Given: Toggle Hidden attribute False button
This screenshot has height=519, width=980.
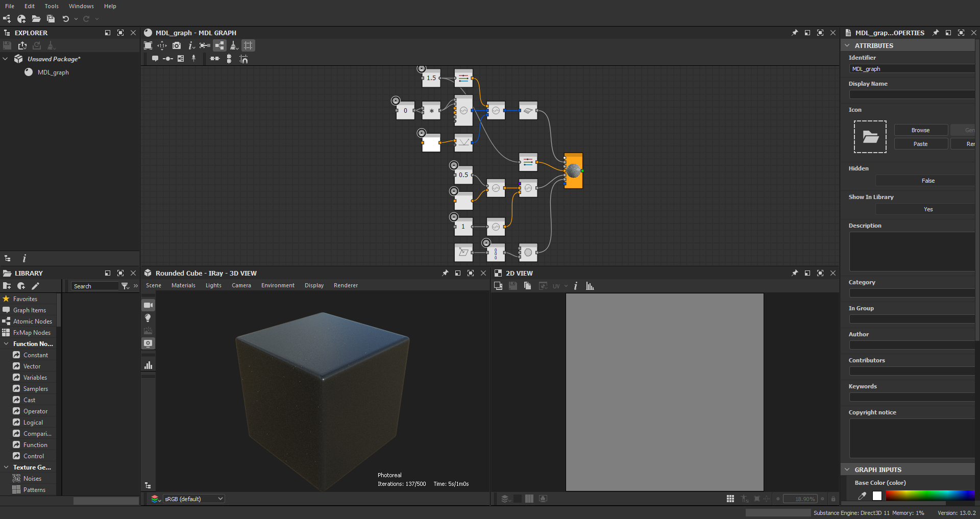Looking at the screenshot, I should click(x=927, y=181).
